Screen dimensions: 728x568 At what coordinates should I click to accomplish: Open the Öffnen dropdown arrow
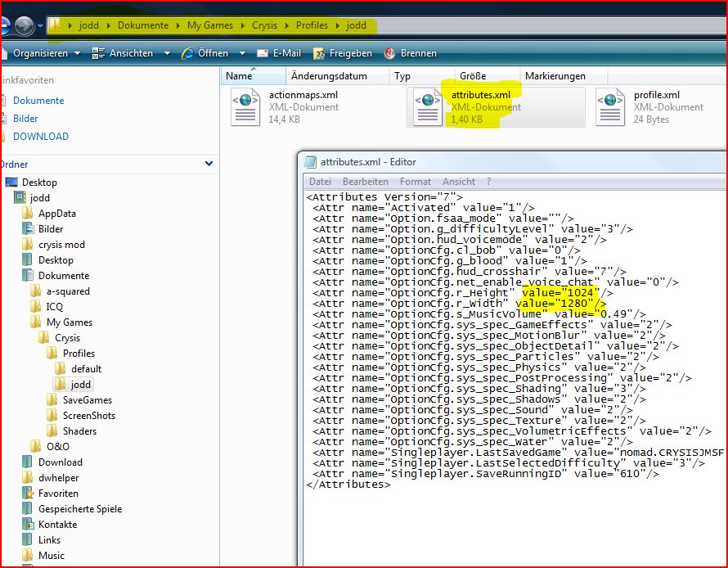pyautogui.click(x=242, y=54)
